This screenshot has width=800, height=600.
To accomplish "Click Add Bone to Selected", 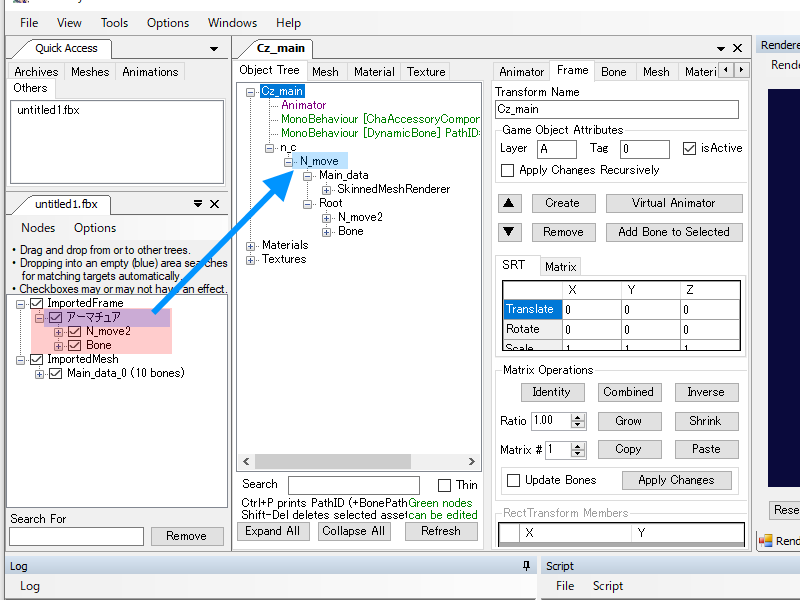I will coord(673,232).
